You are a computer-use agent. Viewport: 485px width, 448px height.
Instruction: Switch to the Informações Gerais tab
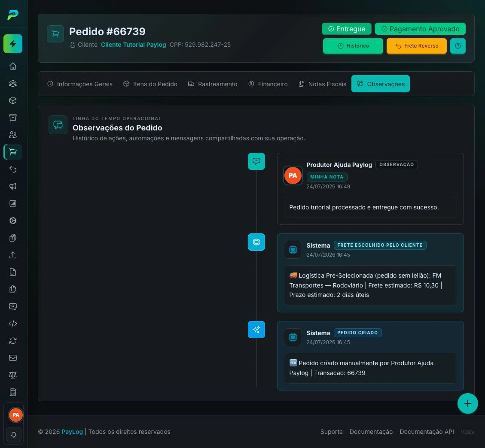click(80, 84)
